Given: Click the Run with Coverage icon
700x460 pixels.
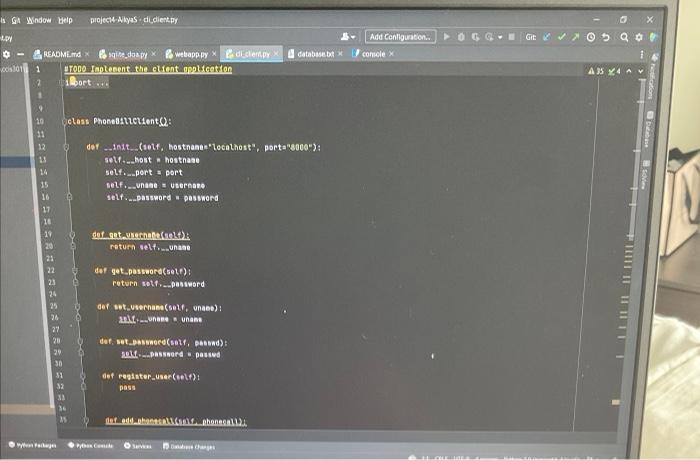Looking at the screenshot, I should [475, 37].
